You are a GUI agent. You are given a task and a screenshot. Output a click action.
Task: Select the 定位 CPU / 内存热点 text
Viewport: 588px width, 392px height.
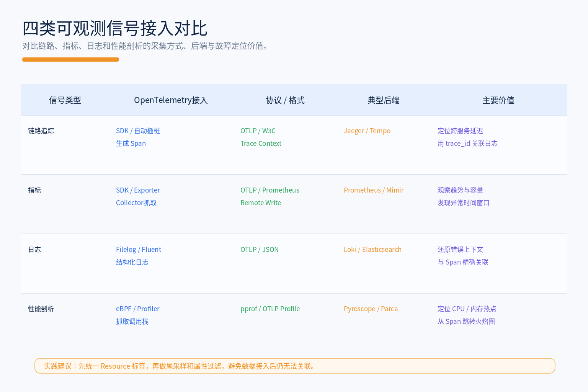pyautogui.click(x=467, y=309)
